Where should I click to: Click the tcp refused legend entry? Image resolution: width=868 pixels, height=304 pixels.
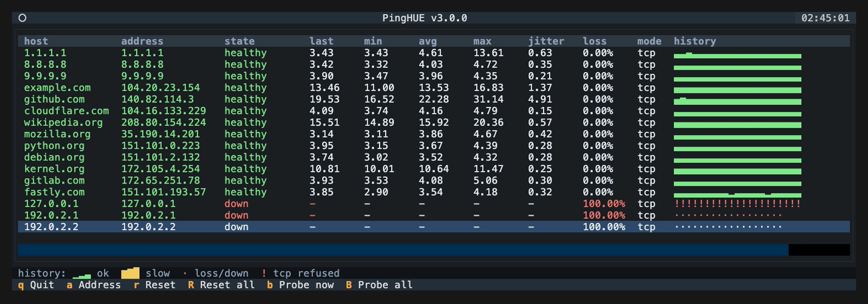[301, 273]
